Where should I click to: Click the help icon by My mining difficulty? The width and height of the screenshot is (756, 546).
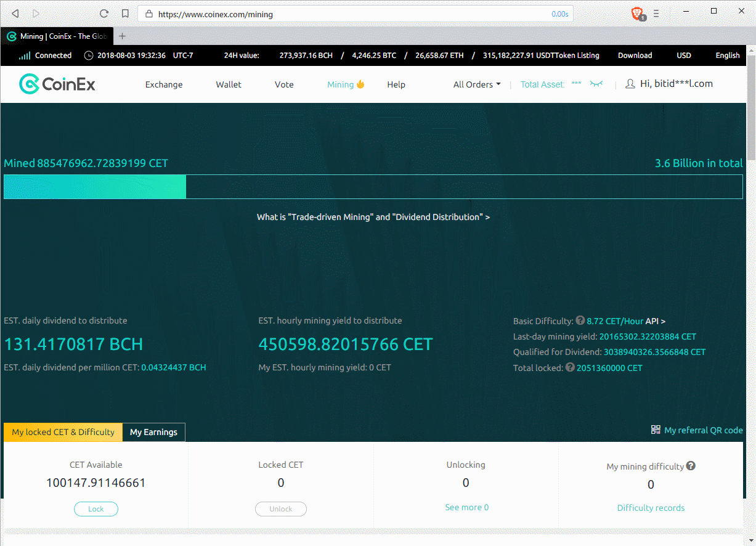(x=691, y=466)
